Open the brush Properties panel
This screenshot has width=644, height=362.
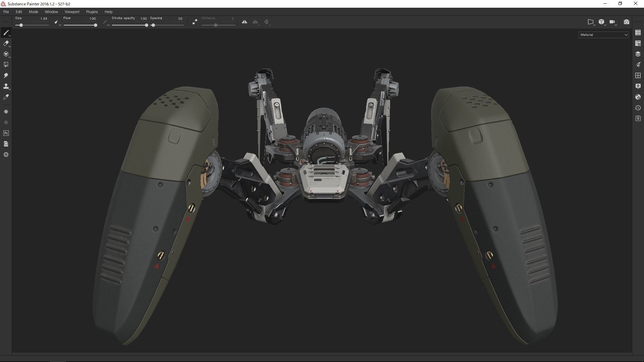[x=638, y=65]
